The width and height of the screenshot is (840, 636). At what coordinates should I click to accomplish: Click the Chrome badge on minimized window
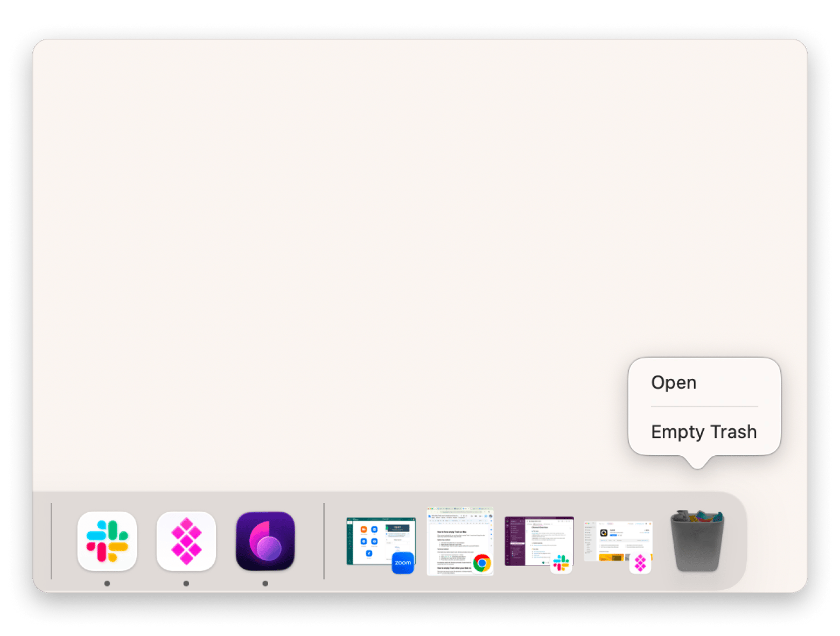point(482,563)
